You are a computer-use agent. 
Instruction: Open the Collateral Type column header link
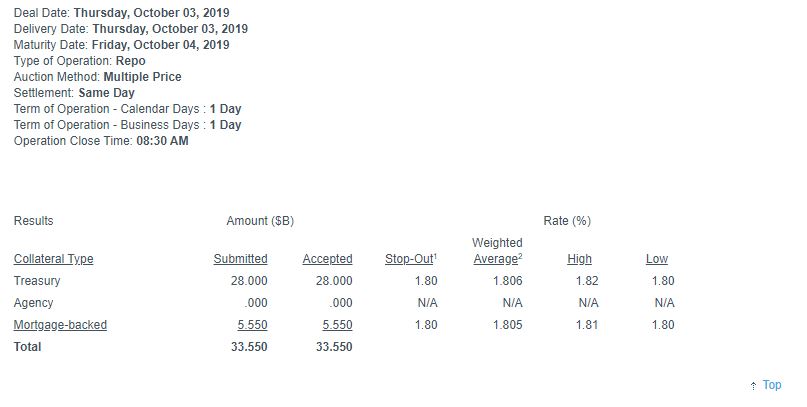tap(53, 259)
